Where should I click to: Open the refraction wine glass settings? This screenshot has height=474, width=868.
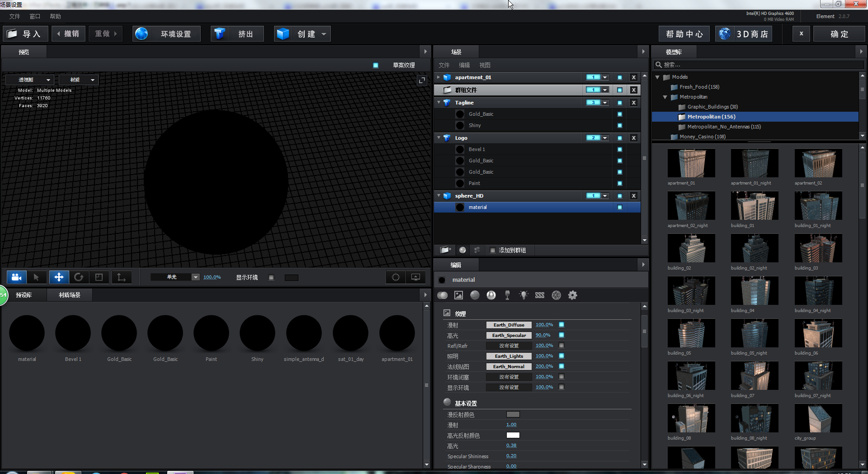(507, 295)
